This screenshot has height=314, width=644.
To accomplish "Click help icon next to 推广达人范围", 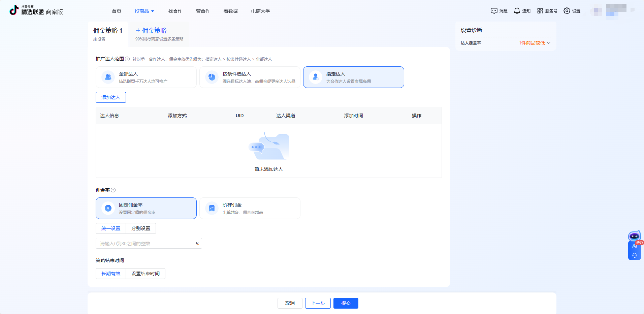I will point(127,59).
